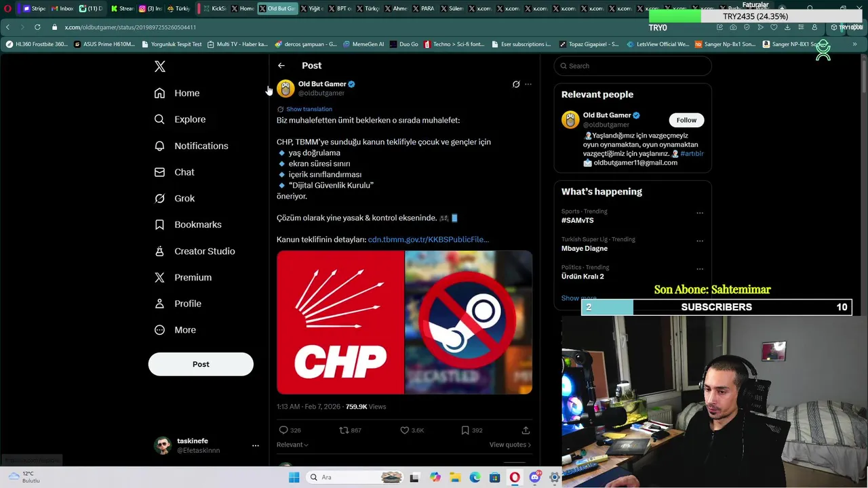Click the 759.9K Views count
This screenshot has width=868, height=488.
click(x=366, y=407)
